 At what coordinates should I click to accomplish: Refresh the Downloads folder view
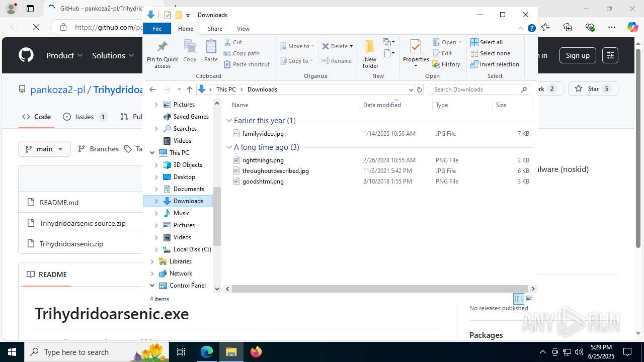click(420, 89)
